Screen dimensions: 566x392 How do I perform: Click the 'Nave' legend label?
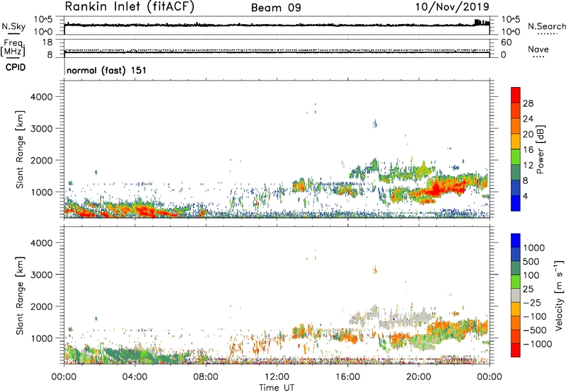538,49
